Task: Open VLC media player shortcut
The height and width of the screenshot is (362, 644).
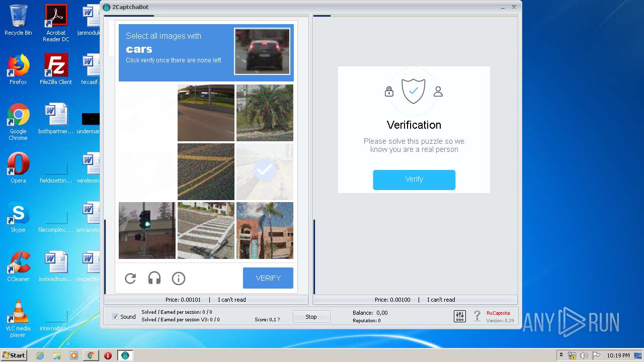Action: 18,319
